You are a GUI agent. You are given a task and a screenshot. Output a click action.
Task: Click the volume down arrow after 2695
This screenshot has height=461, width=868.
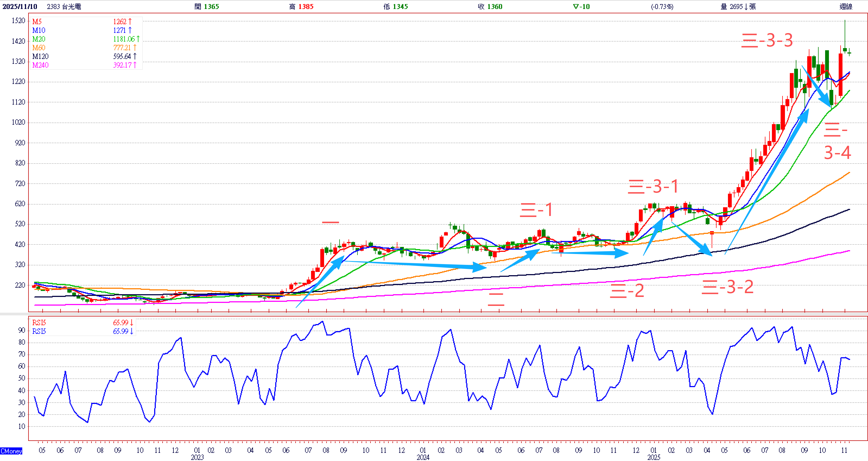746,7
